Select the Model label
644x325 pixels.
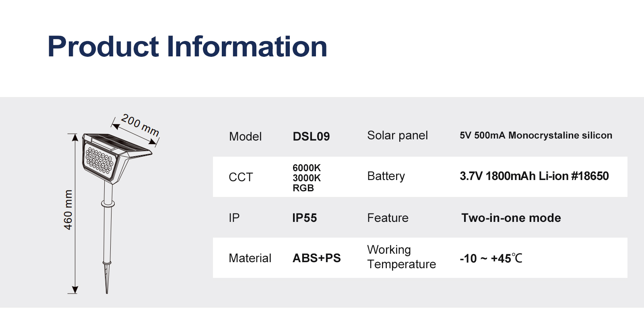click(245, 137)
